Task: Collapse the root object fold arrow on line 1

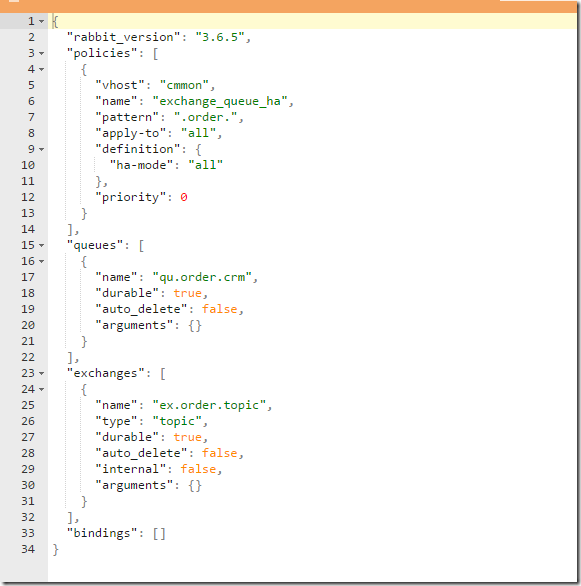Action: pyautogui.click(x=41, y=22)
